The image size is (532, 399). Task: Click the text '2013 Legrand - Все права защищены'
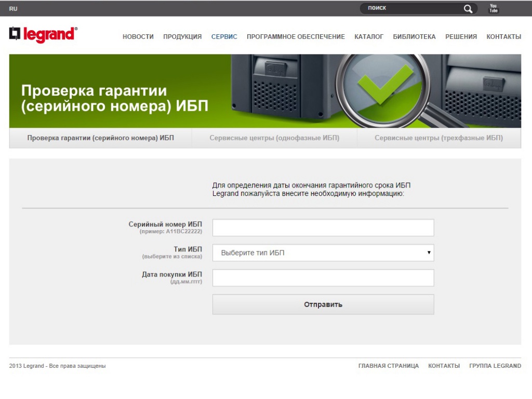57,366
